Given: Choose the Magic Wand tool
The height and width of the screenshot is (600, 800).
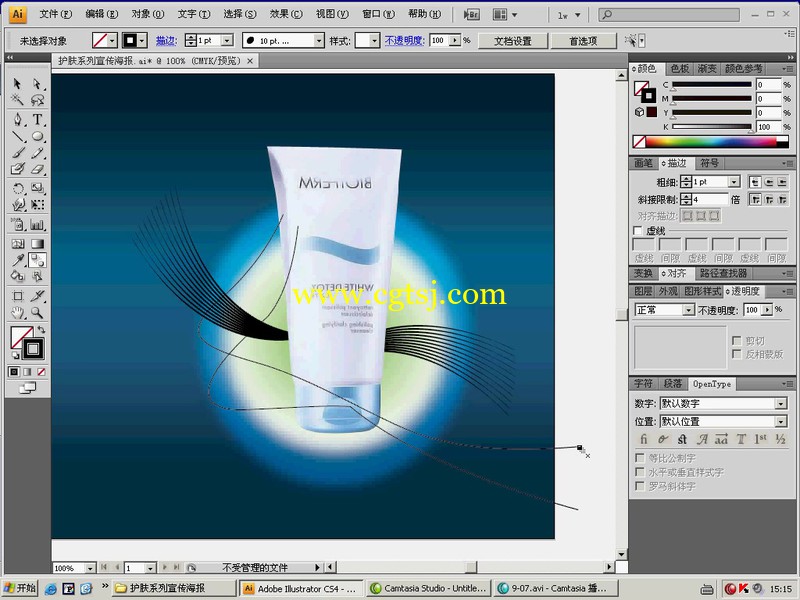Looking at the screenshot, I should pyautogui.click(x=17, y=99).
